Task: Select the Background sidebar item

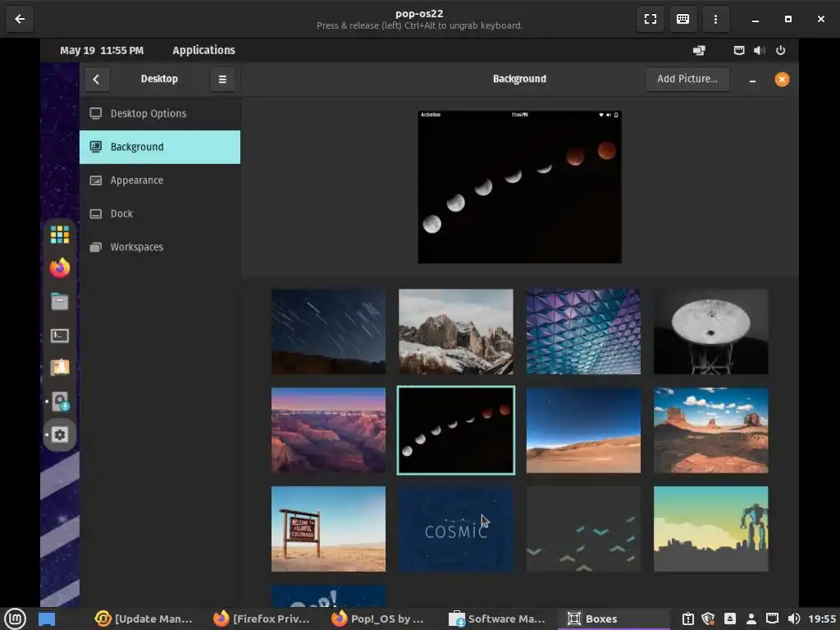Action: [160, 147]
